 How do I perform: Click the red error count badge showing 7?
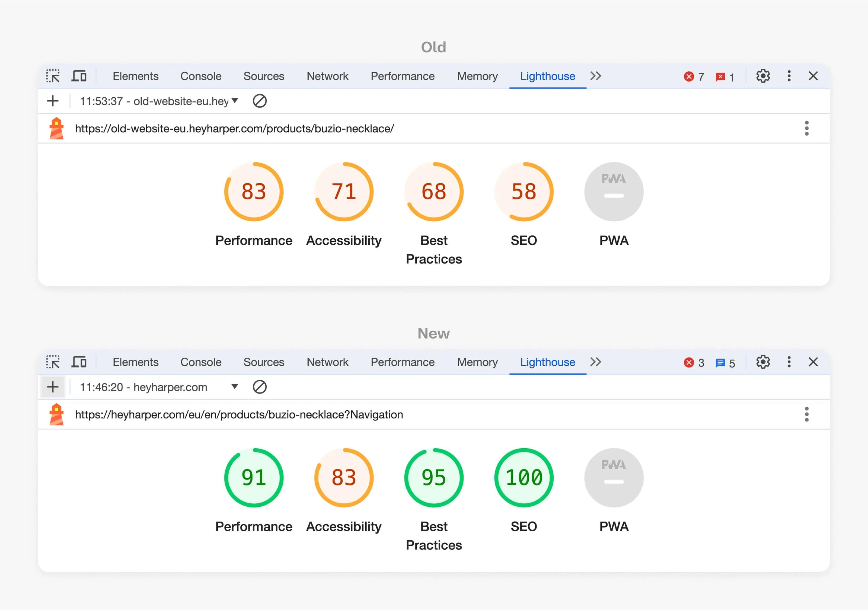(x=694, y=77)
